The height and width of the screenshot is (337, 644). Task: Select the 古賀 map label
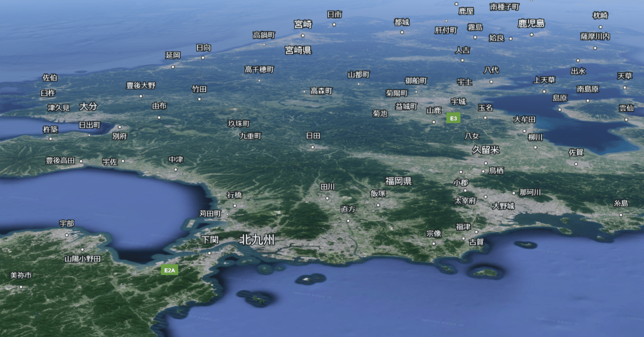pyautogui.click(x=476, y=242)
